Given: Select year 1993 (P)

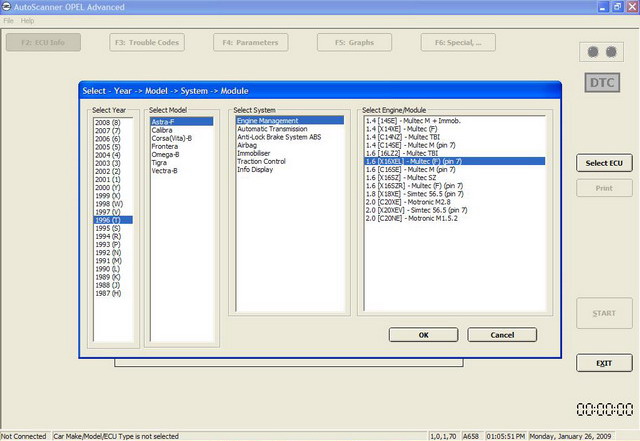Looking at the screenshot, I should [x=113, y=245].
